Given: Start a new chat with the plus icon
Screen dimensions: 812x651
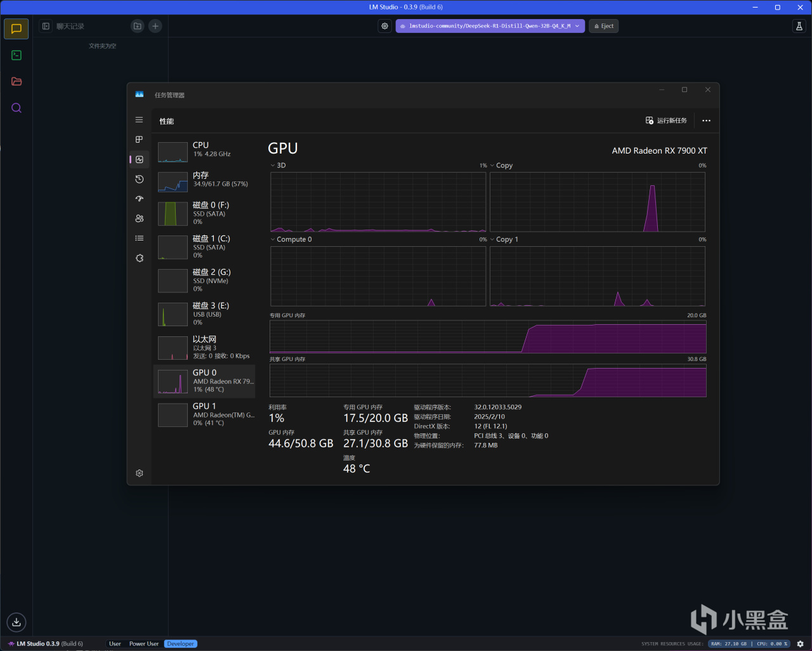Looking at the screenshot, I should [155, 26].
